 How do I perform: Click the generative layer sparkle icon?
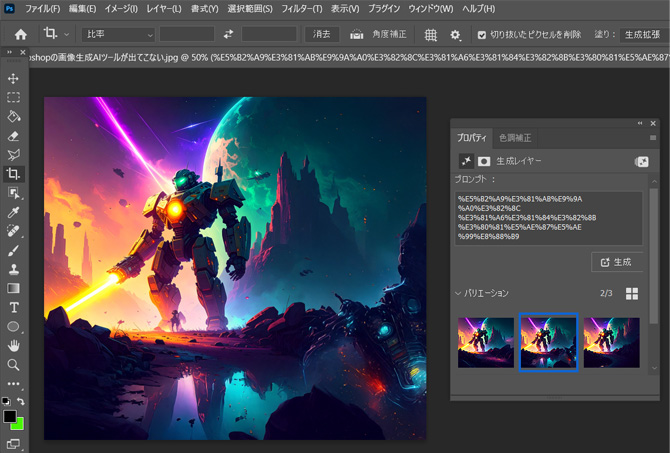coord(466,161)
